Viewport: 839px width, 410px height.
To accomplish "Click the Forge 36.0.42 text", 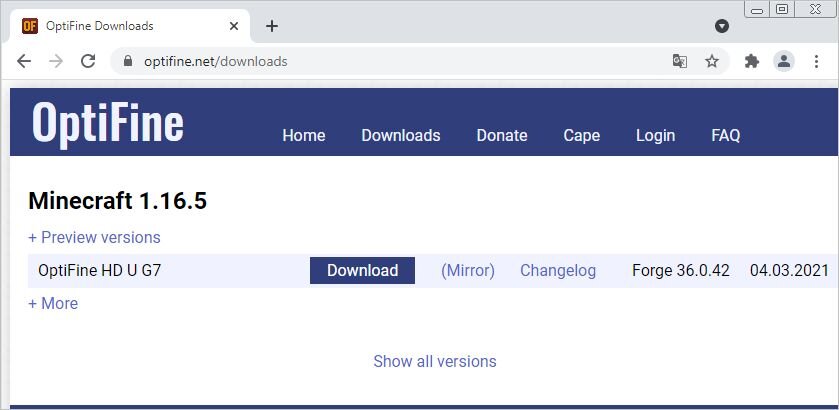I will 681,270.
